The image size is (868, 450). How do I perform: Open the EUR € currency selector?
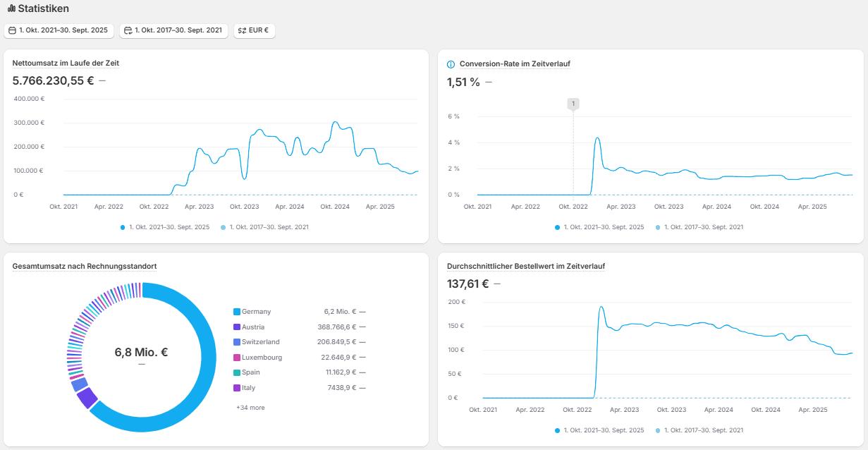[x=254, y=30]
